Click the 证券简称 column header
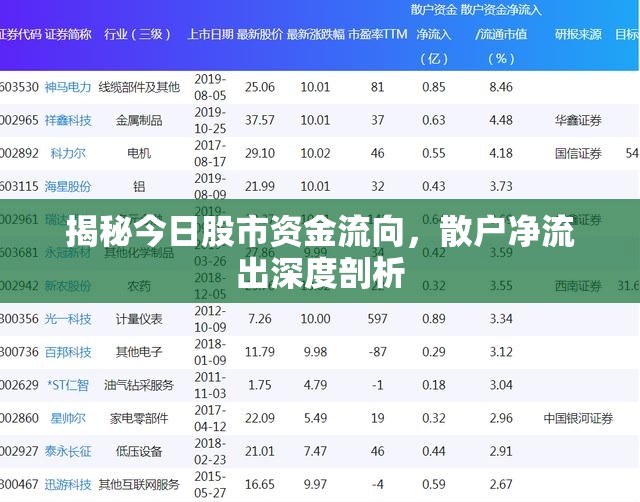The height and width of the screenshot is (502, 640). (x=68, y=34)
